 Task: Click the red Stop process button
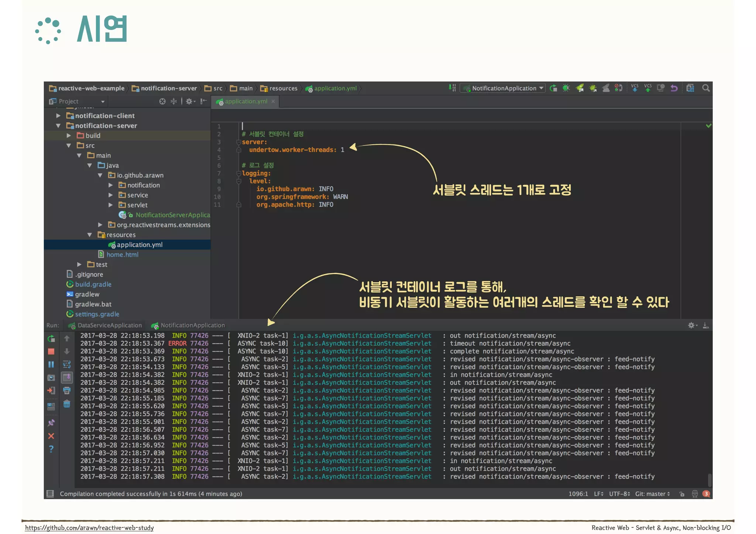[51, 351]
